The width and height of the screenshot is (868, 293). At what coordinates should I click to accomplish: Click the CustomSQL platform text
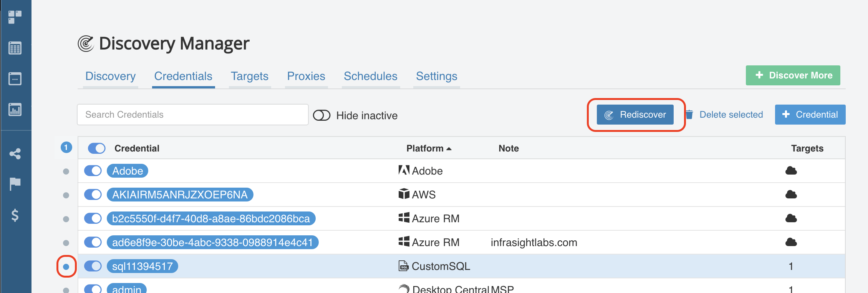point(441,266)
